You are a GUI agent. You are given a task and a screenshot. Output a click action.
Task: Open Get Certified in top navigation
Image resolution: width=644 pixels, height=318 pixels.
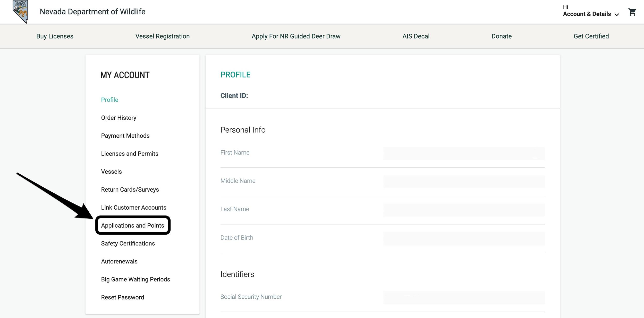coord(591,36)
